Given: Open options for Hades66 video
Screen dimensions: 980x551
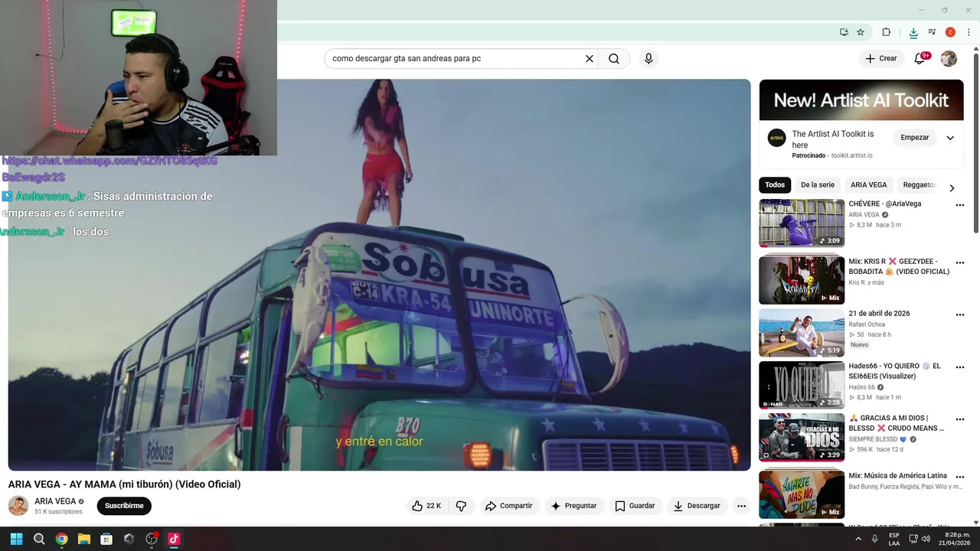Looking at the screenshot, I should [960, 367].
